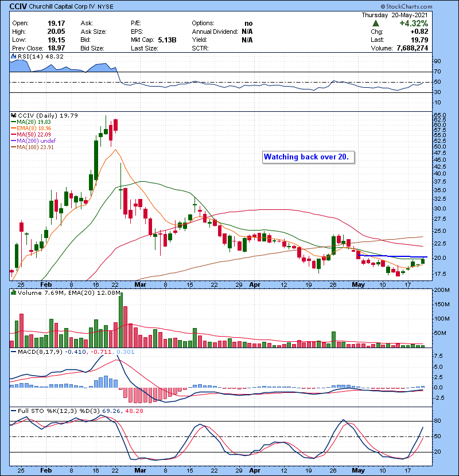Click the CCIV (Daily) 19.79 chart label
The width and height of the screenshot is (459, 476).
48,115
